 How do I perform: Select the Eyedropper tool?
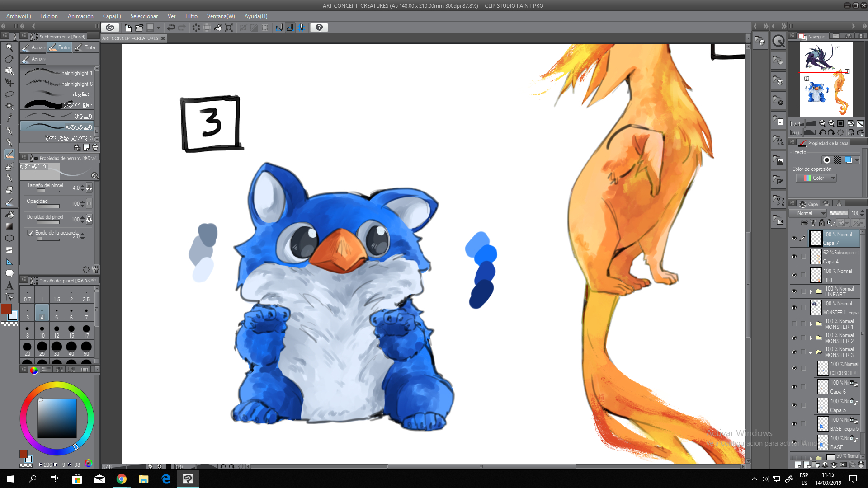[9, 118]
